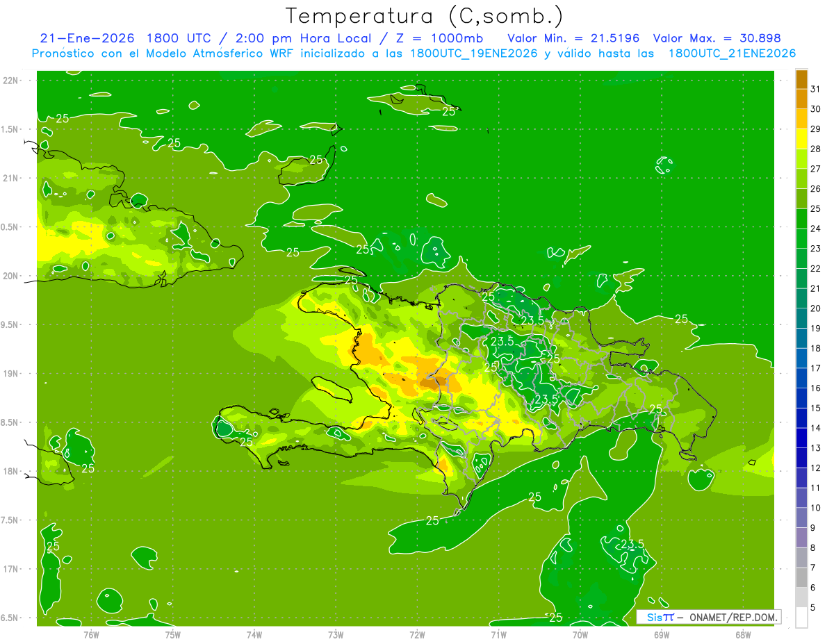
Task: Click the '10' value on color legend
Action: tap(816, 508)
